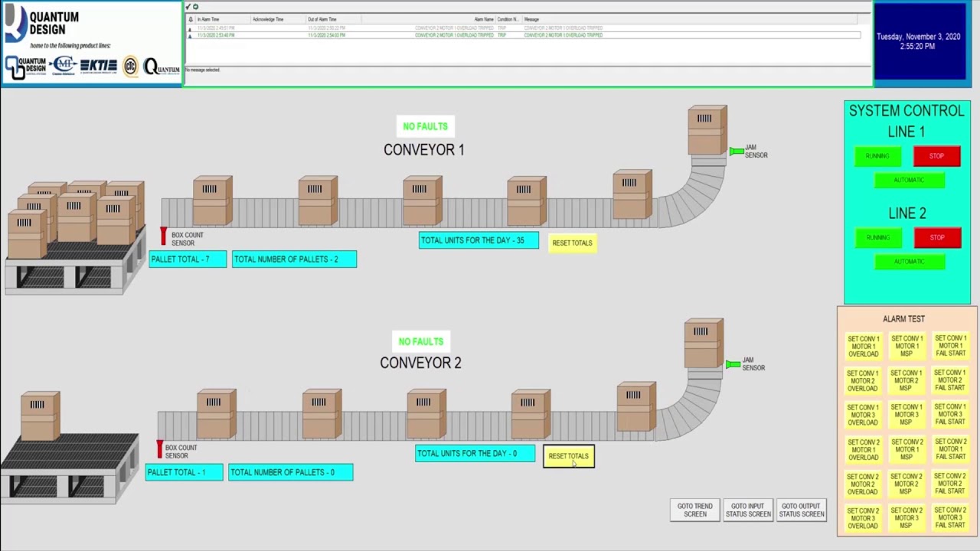
Task: Toggle Line 2 AUTOMATIC mode
Action: coord(910,262)
